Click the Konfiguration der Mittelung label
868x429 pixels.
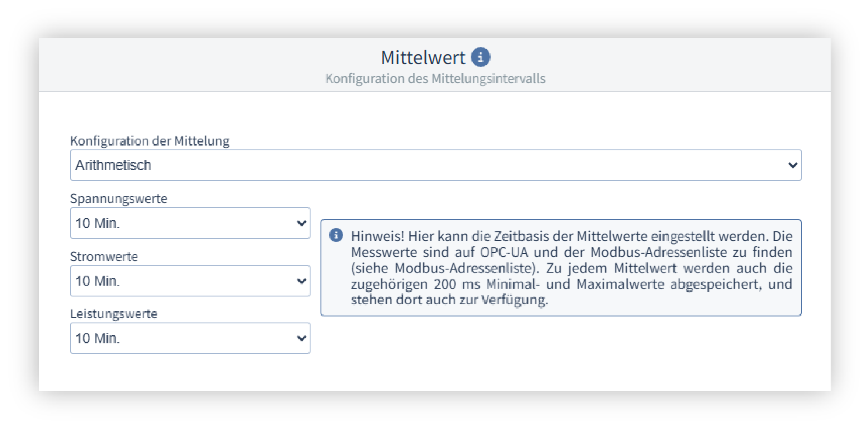pos(150,141)
